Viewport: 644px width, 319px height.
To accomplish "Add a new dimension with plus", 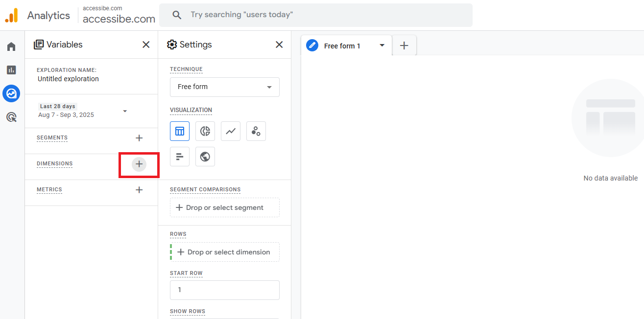I will (x=139, y=164).
